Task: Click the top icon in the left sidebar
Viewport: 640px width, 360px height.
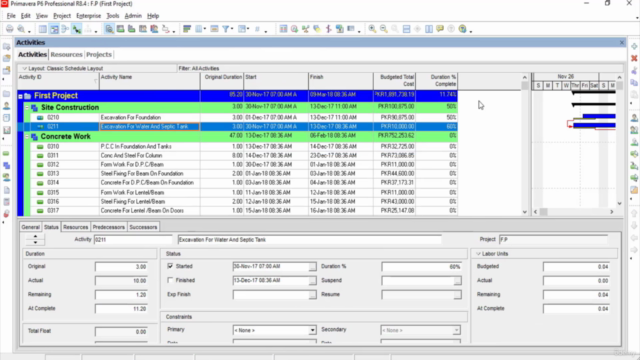Action: [x=7, y=47]
